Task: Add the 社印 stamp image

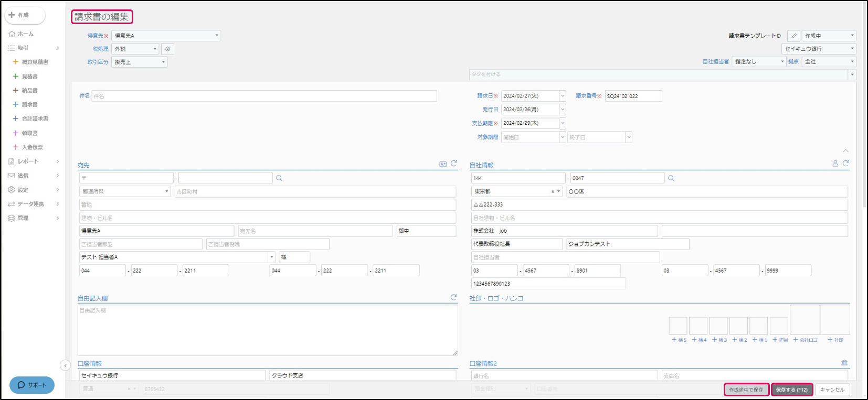Action: pos(835,340)
